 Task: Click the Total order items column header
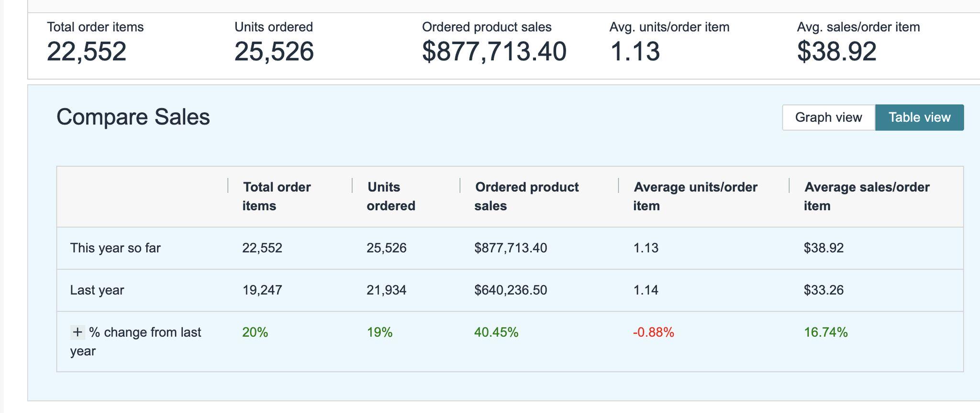(276, 196)
